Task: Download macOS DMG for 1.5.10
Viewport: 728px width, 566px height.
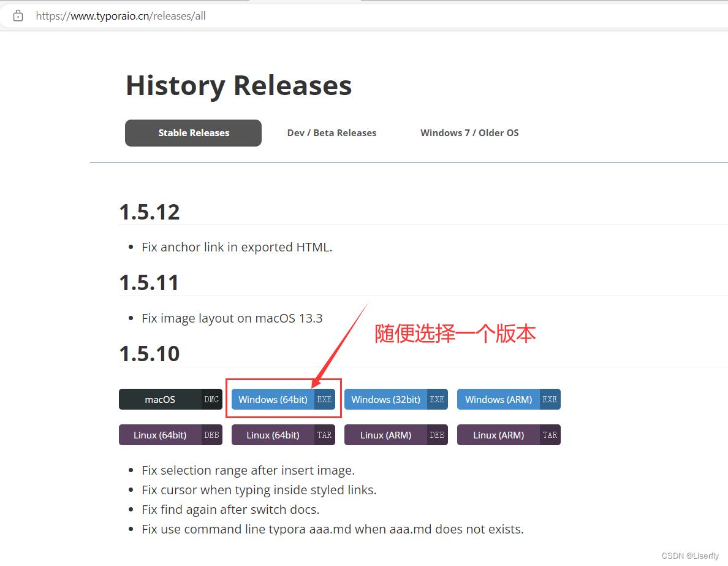Action: coord(170,399)
